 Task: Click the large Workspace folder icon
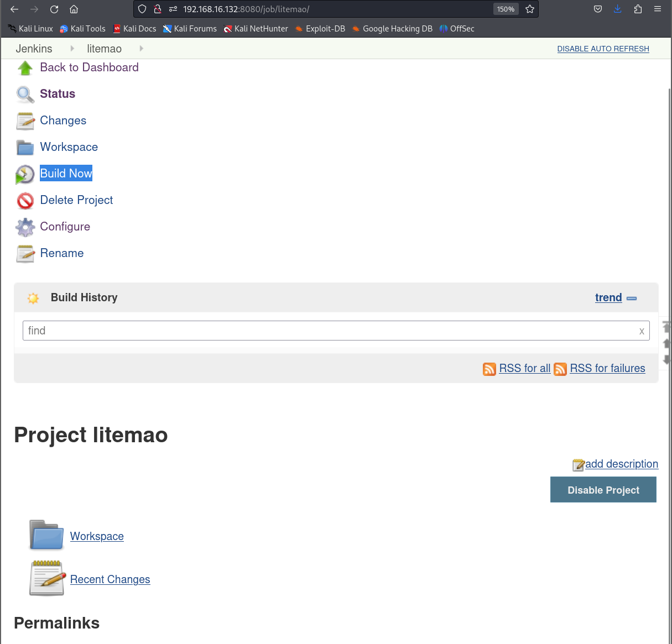pyautogui.click(x=46, y=535)
